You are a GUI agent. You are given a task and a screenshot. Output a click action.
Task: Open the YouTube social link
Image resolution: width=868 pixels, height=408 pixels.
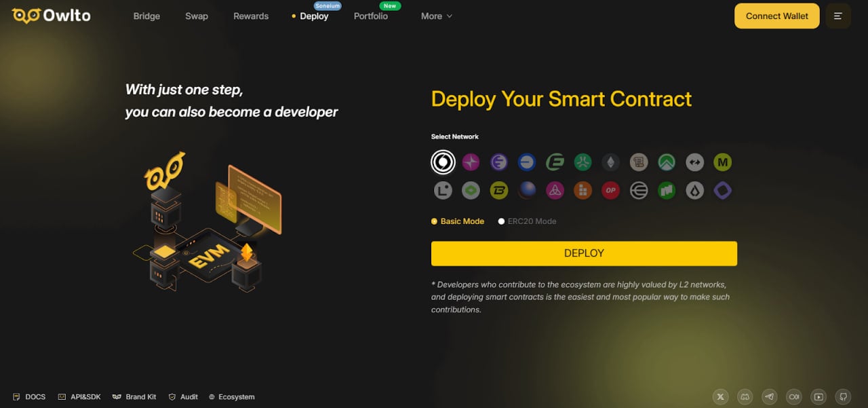coord(818,396)
